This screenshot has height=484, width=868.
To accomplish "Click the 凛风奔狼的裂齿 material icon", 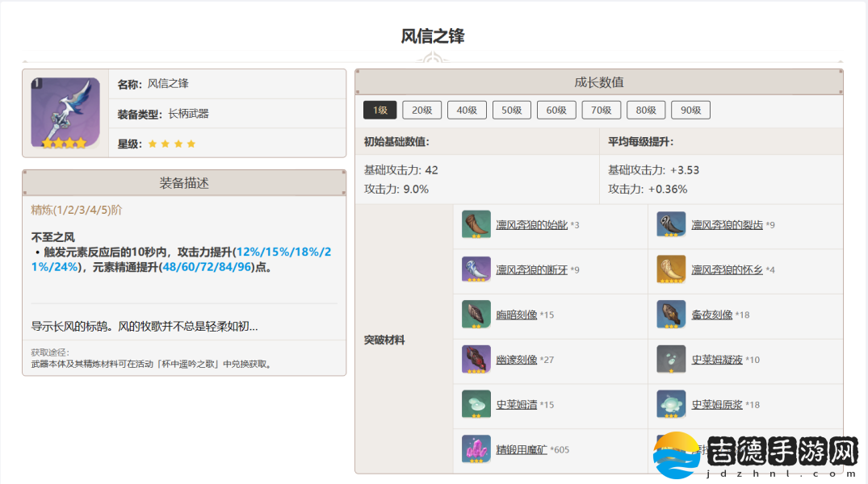I will pyautogui.click(x=671, y=224).
